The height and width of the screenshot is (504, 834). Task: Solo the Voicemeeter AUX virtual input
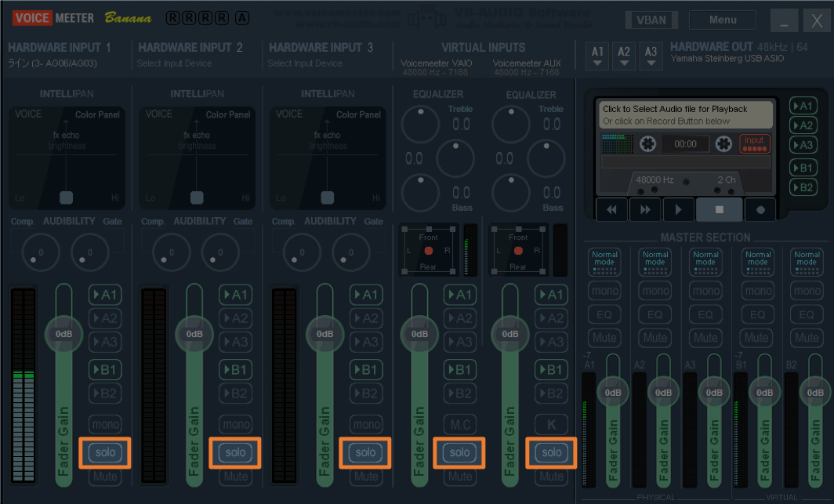[552, 452]
